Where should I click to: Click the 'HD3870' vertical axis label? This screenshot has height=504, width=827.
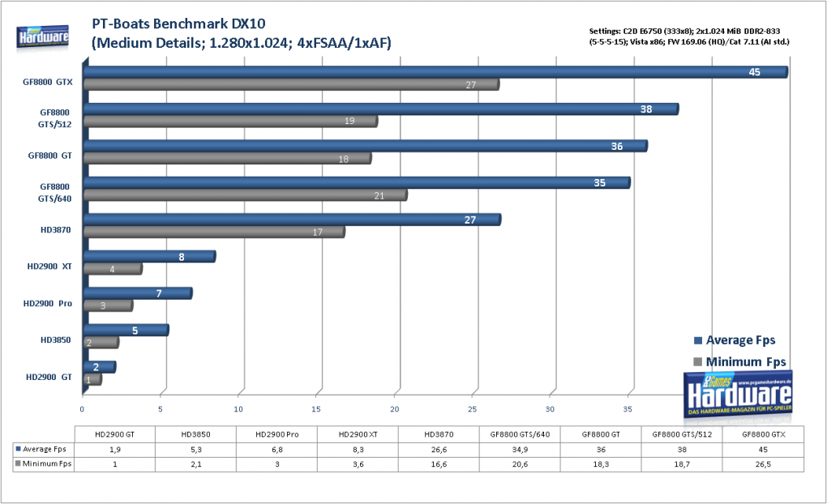click(x=55, y=230)
